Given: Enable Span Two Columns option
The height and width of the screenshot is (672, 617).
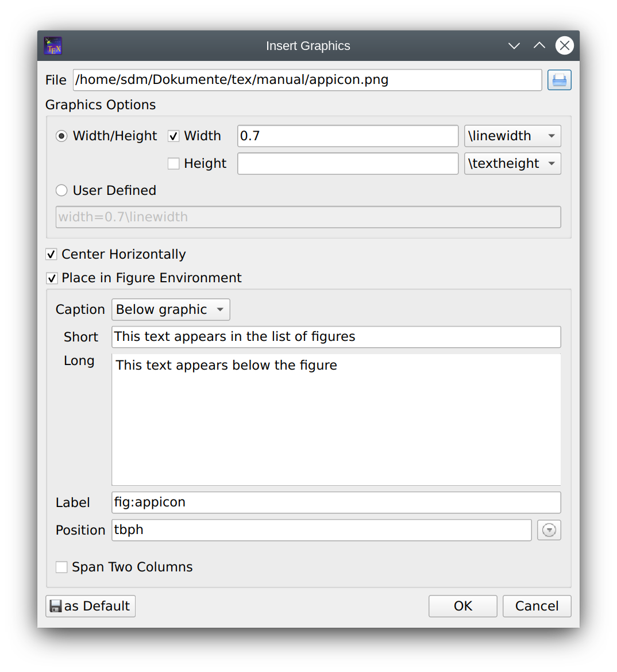Looking at the screenshot, I should pyautogui.click(x=61, y=567).
